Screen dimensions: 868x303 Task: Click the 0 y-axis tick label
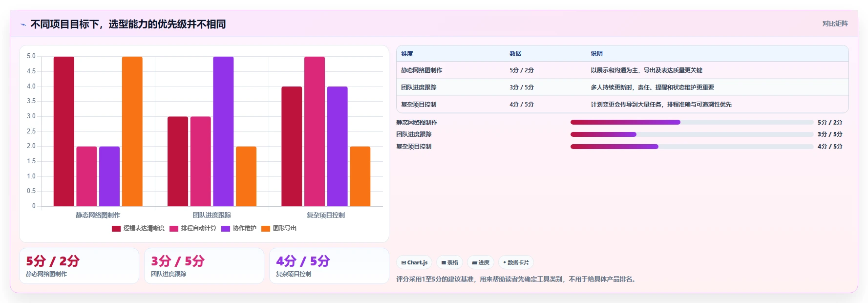34,206
